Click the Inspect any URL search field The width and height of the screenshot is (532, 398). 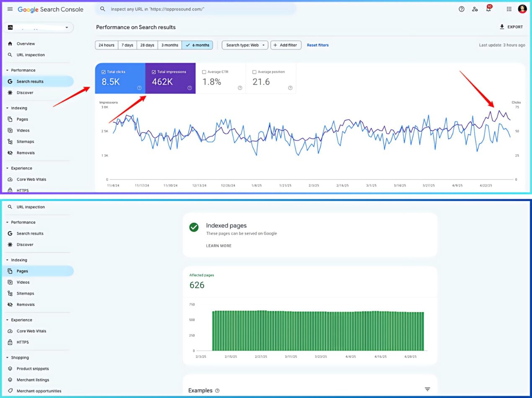pyautogui.click(x=196, y=9)
